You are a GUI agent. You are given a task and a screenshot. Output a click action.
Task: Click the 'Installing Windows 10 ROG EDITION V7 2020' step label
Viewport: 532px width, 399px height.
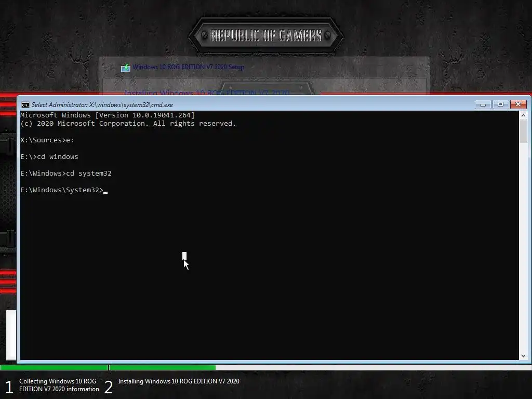179,381
